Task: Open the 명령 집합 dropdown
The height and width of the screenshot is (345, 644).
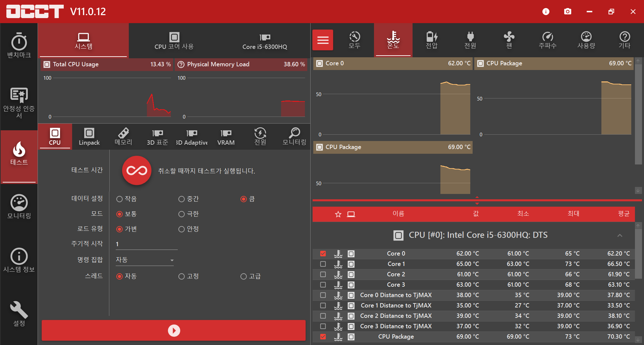Action: (x=145, y=260)
